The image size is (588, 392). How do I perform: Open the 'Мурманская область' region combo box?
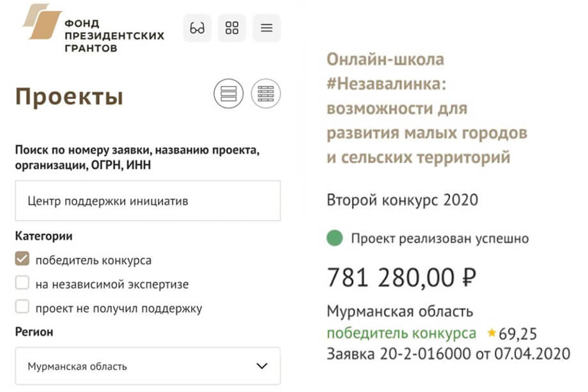pyautogui.click(x=148, y=366)
